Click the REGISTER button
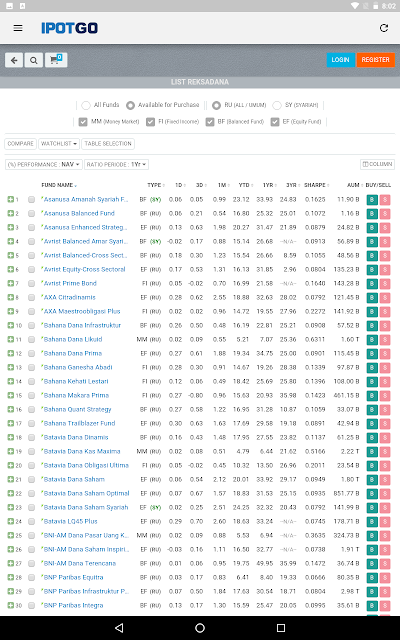Image resolution: width=400 pixels, height=640 pixels. point(376,60)
